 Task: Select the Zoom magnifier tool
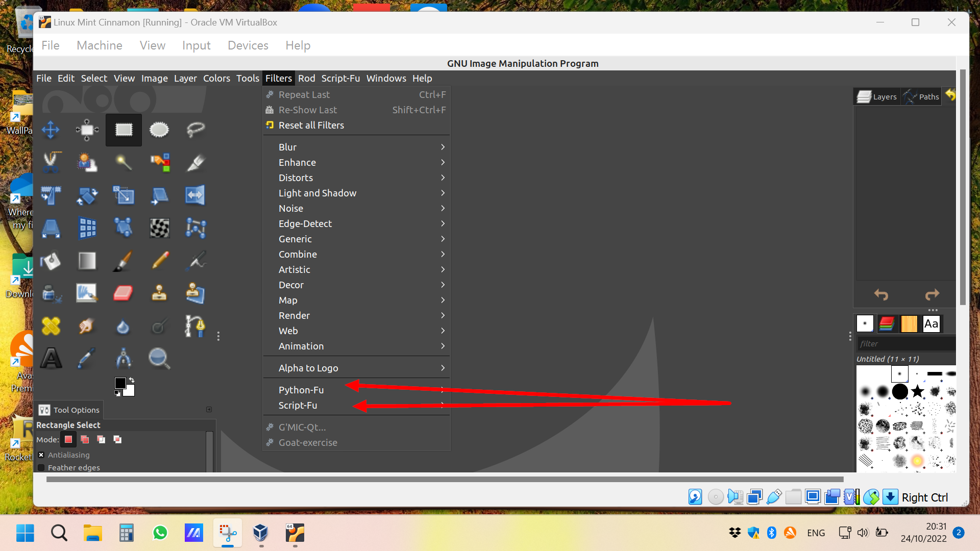pyautogui.click(x=159, y=359)
